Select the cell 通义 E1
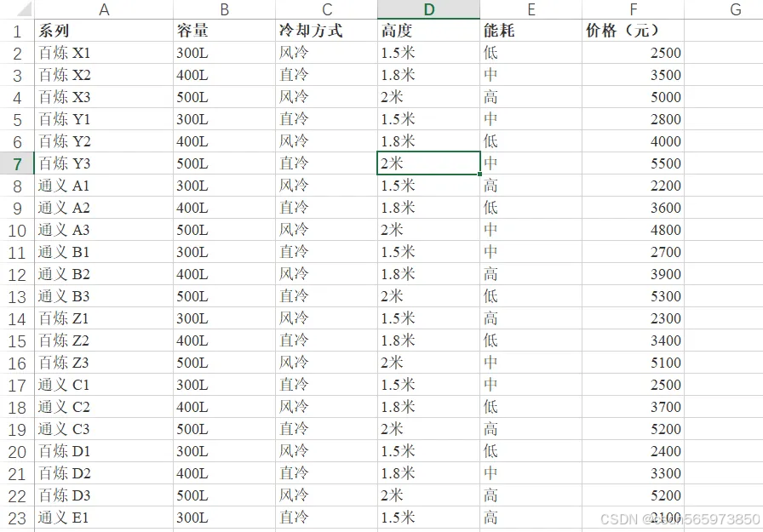The height and width of the screenshot is (532, 763). coord(104,518)
